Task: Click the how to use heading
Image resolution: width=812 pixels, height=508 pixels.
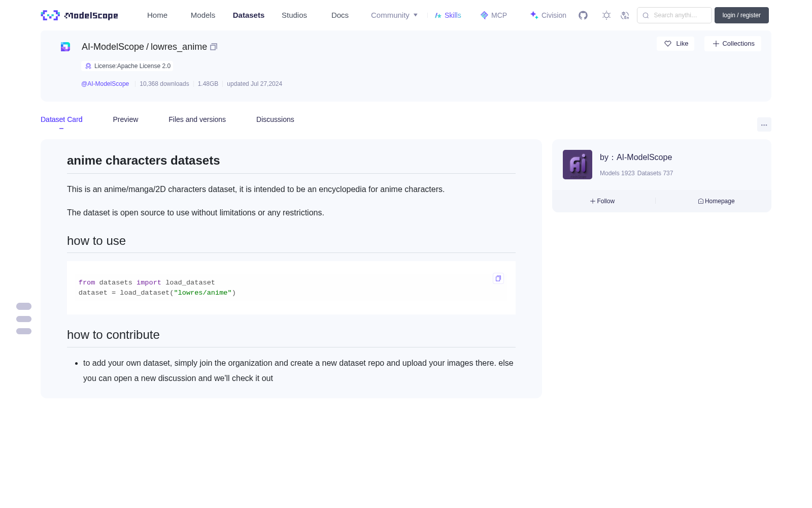Action: (x=96, y=241)
